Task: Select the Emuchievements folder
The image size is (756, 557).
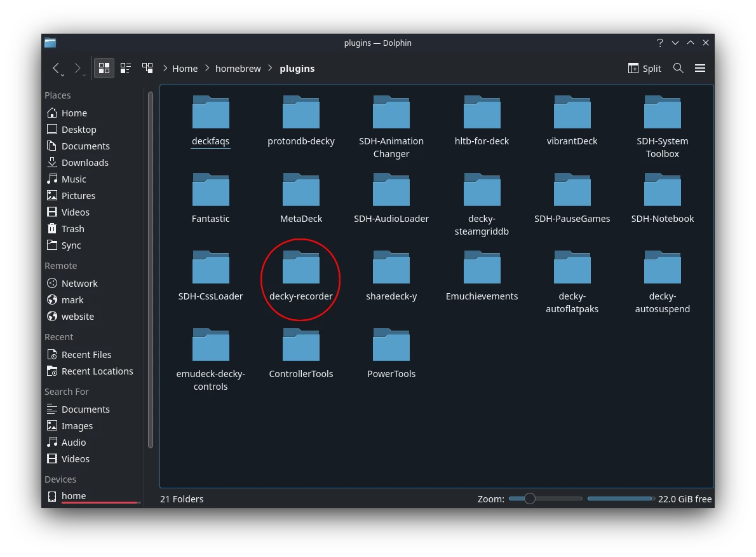Action: pyautogui.click(x=482, y=275)
